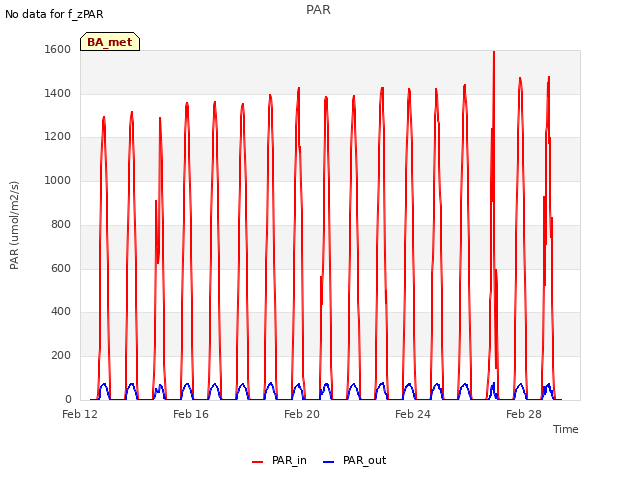Click the 1000 y-axis tick label

pos(58,180)
